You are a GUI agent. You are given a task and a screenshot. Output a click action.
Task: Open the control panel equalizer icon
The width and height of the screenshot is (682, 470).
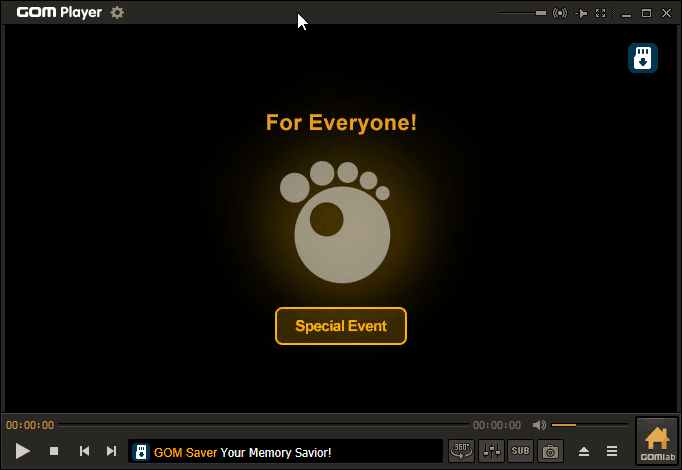click(x=491, y=451)
